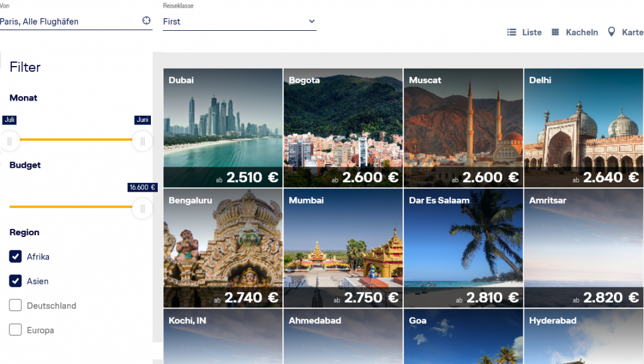Open the Bengaluru destination tile
Viewport: 644px width, 364px height.
[223, 248]
